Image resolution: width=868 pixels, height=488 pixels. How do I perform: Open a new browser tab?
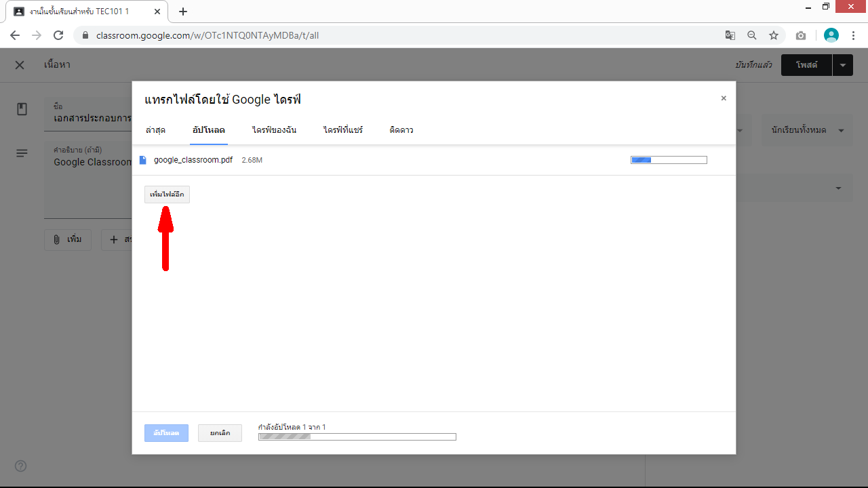[x=183, y=12]
